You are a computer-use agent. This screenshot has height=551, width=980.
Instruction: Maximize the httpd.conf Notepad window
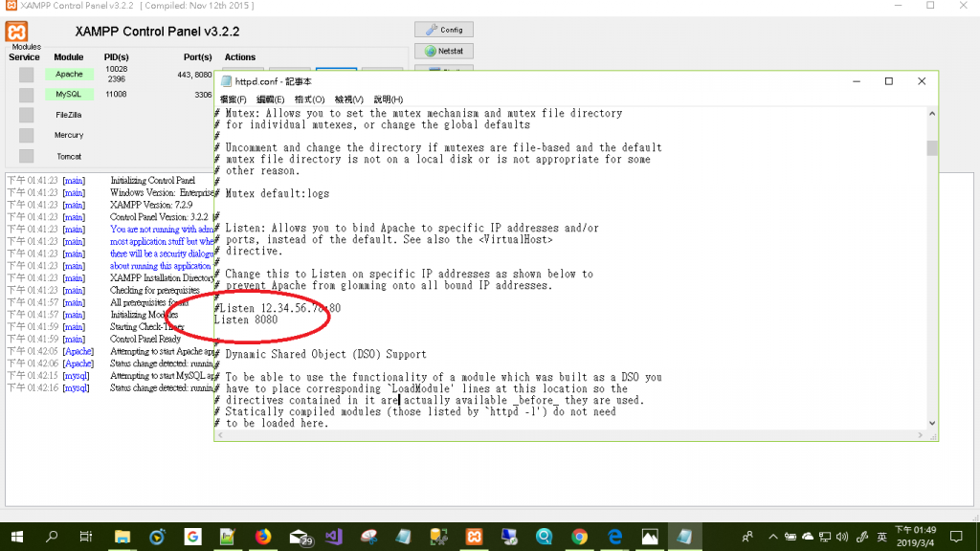889,81
